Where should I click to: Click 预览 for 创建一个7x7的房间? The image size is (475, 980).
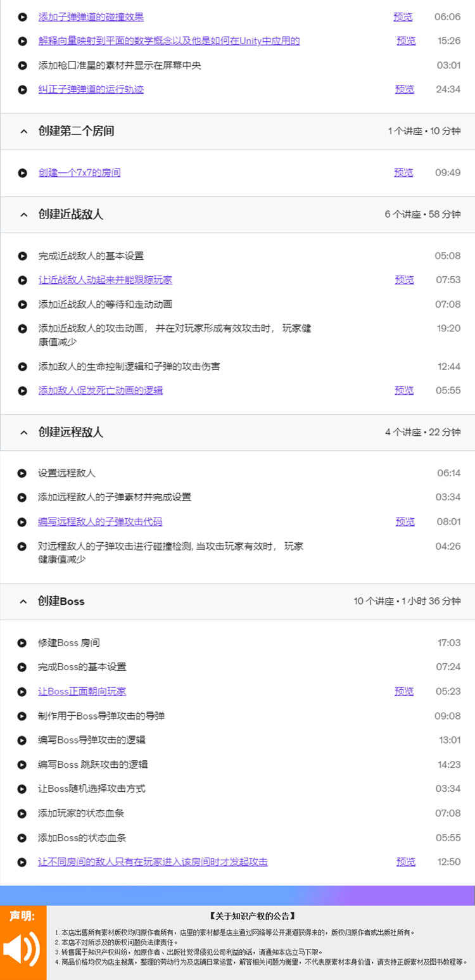tap(403, 172)
